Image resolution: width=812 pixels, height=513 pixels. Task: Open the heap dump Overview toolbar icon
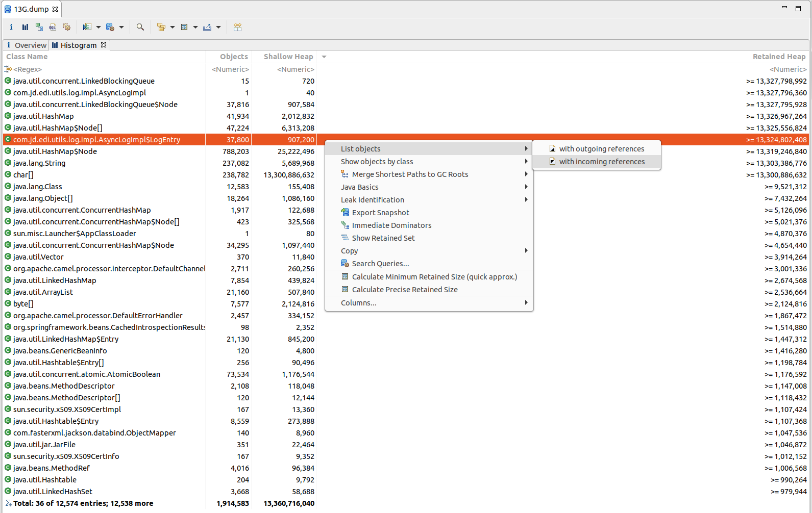click(11, 27)
